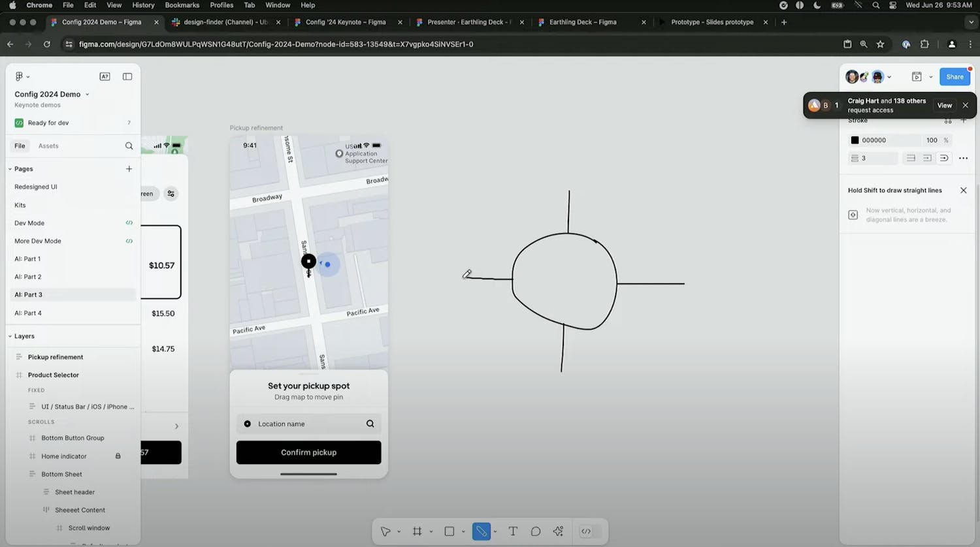
Task: Click the search icon in left panel
Action: [x=129, y=146]
